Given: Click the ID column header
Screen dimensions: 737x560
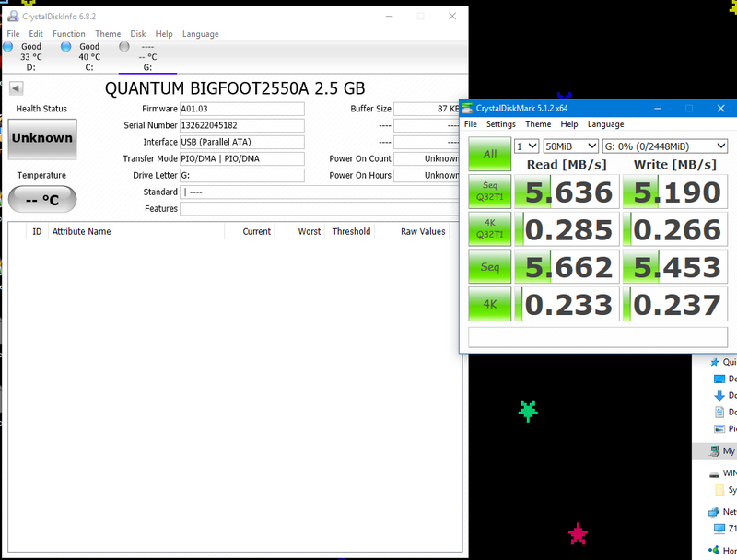Looking at the screenshot, I should coord(37,231).
